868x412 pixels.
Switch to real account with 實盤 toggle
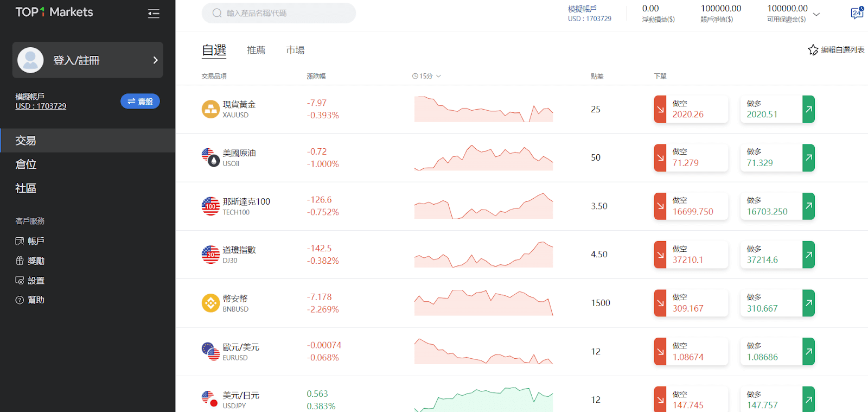click(140, 102)
